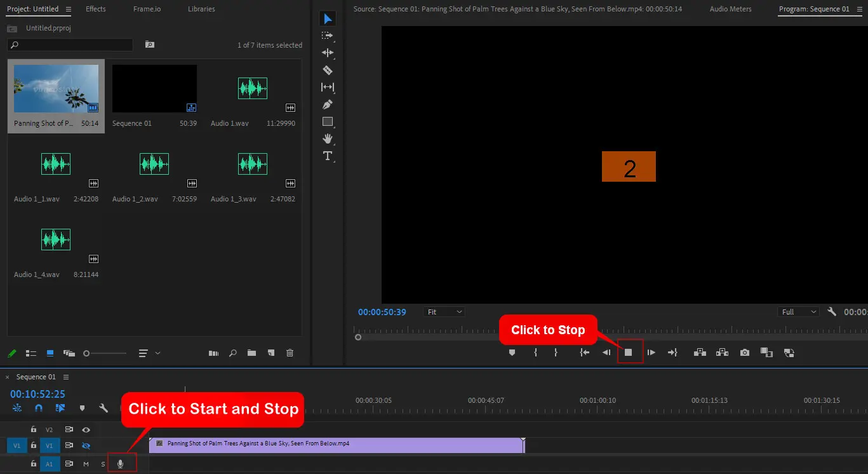Toggle A1 track targeting button

coord(50,464)
